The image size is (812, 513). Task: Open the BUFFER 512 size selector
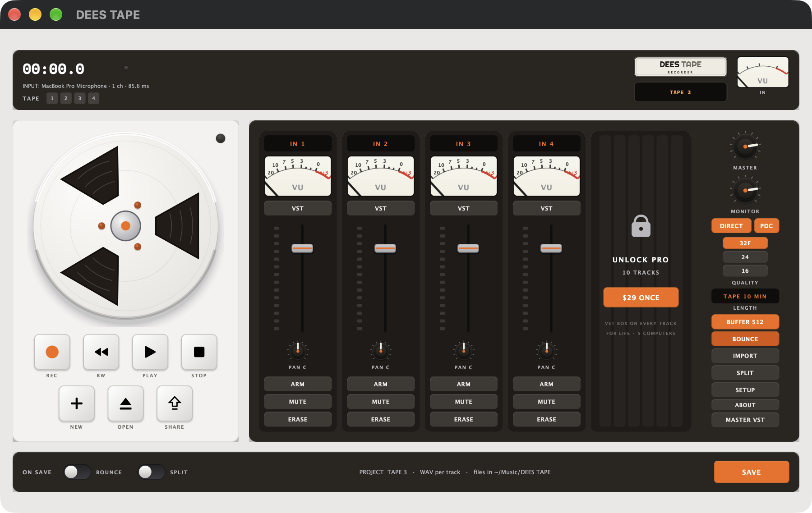tap(745, 322)
